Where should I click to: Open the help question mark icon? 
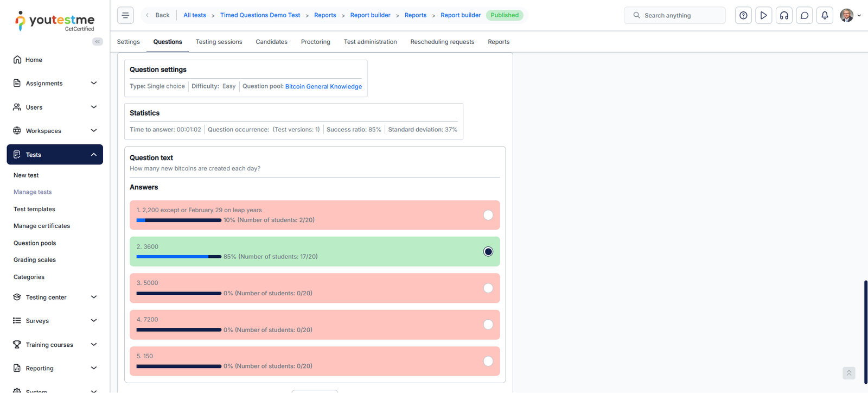coord(743,15)
